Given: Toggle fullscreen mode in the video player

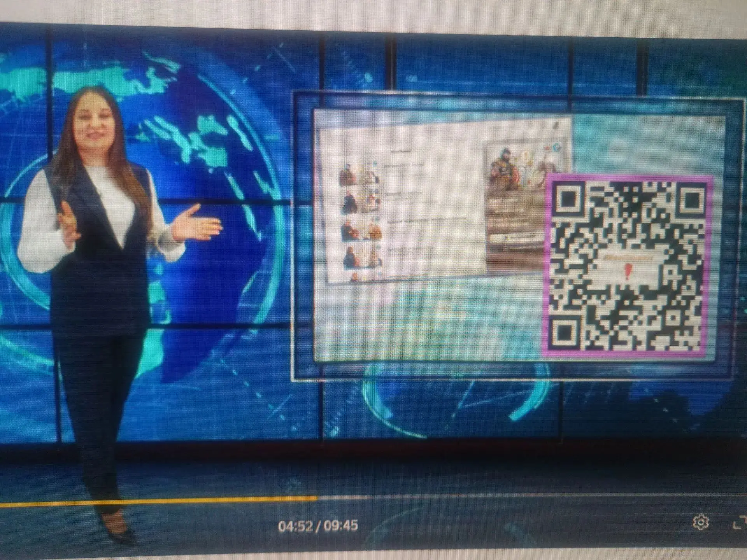Looking at the screenshot, I should (x=739, y=522).
